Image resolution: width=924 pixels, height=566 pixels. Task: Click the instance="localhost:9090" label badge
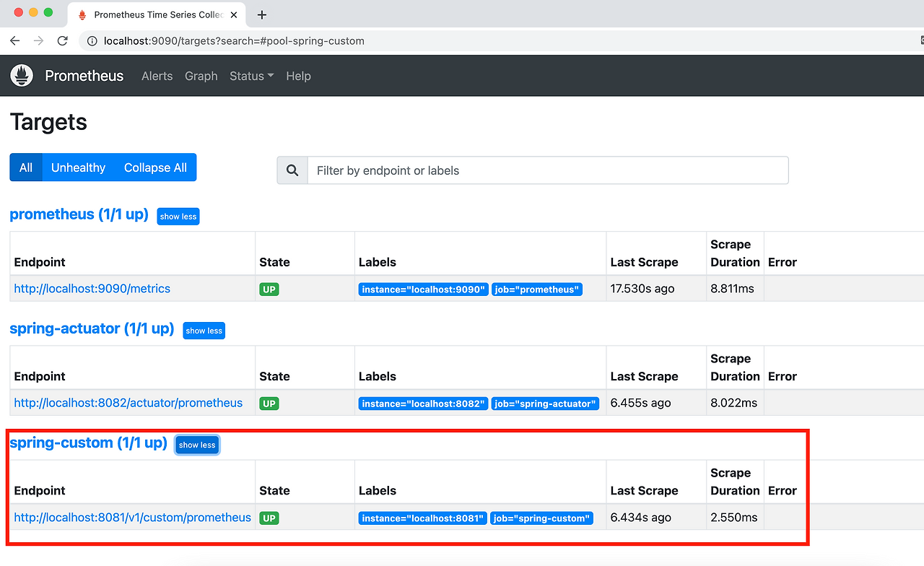423,289
